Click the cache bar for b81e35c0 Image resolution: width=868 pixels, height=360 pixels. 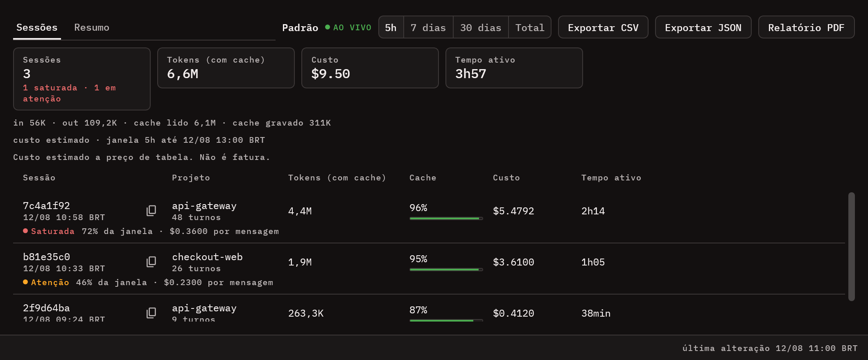click(x=446, y=270)
